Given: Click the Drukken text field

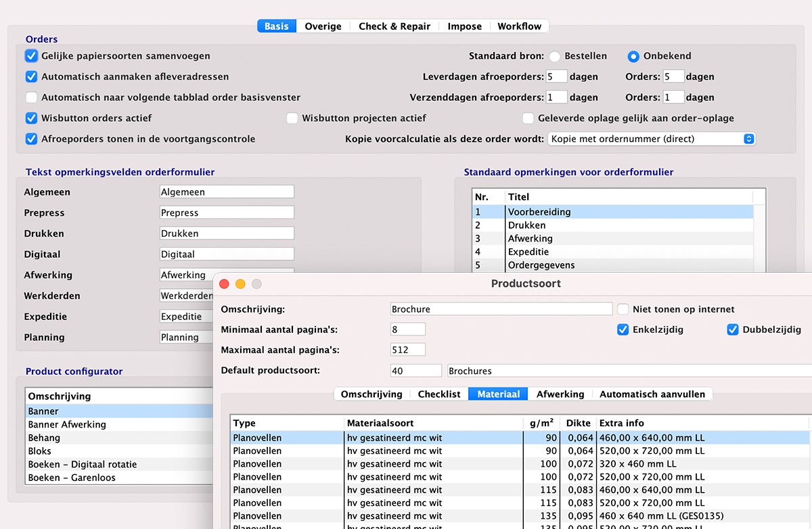Looking at the screenshot, I should 227,233.
